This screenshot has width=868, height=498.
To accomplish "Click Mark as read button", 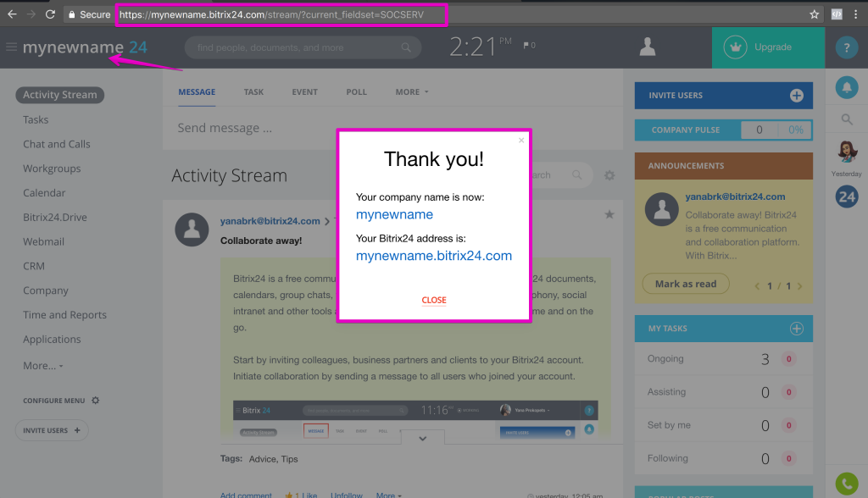I will click(685, 284).
